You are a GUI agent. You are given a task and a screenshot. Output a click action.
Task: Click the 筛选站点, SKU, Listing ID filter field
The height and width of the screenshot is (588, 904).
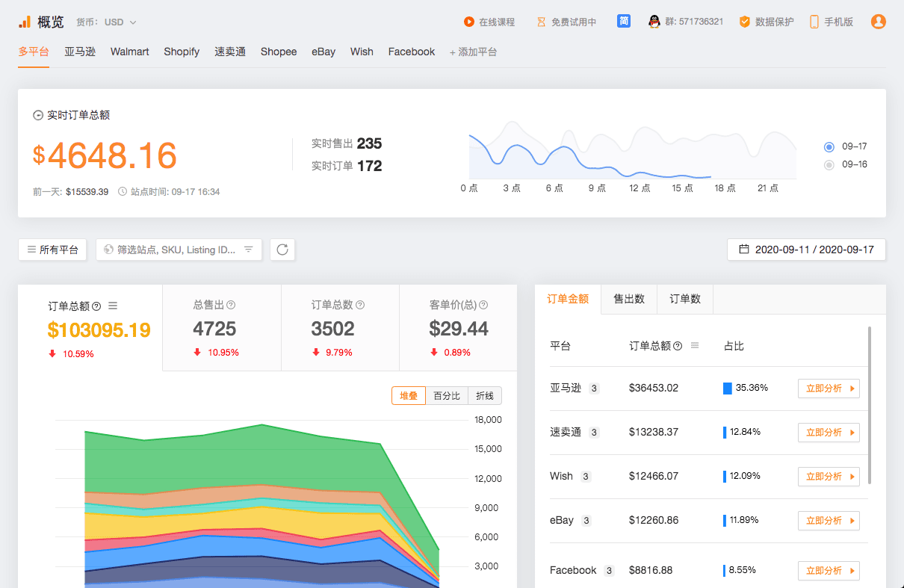(179, 250)
